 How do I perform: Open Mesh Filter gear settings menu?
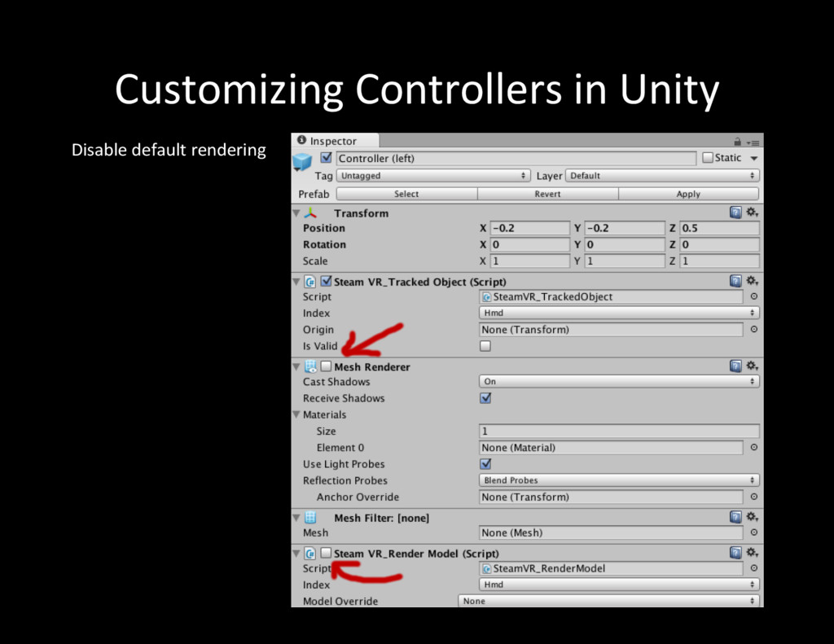click(x=752, y=517)
